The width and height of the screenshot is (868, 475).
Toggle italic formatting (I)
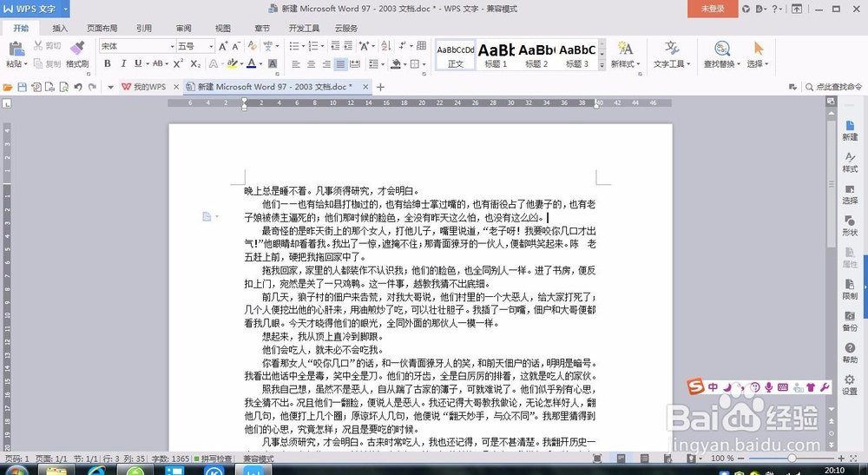tap(123, 63)
